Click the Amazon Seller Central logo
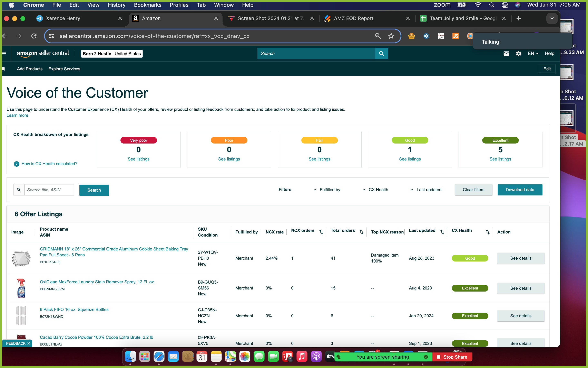 [43, 54]
